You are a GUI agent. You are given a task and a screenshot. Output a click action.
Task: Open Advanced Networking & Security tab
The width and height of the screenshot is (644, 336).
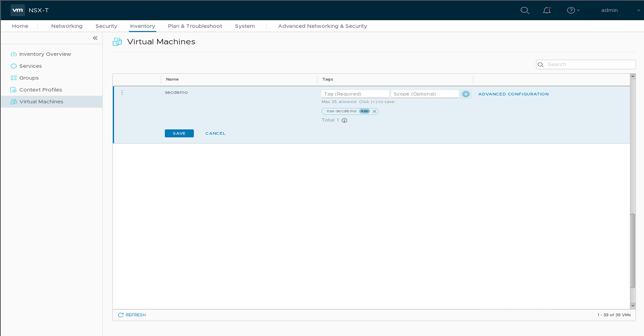322,26
